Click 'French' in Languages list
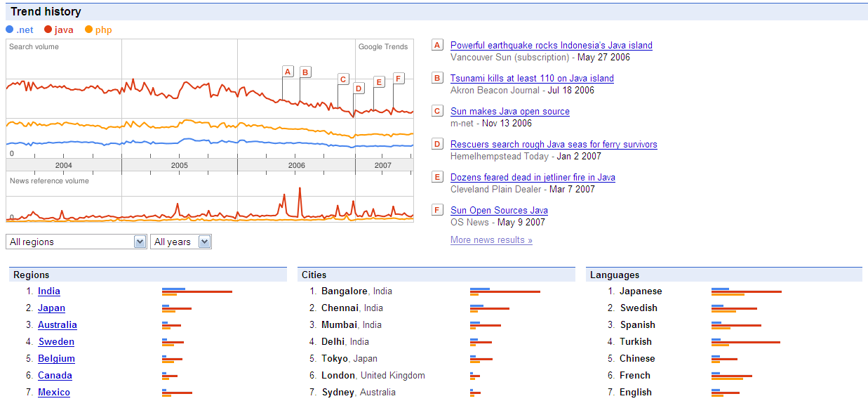The height and width of the screenshot is (401, 868). [x=635, y=375]
